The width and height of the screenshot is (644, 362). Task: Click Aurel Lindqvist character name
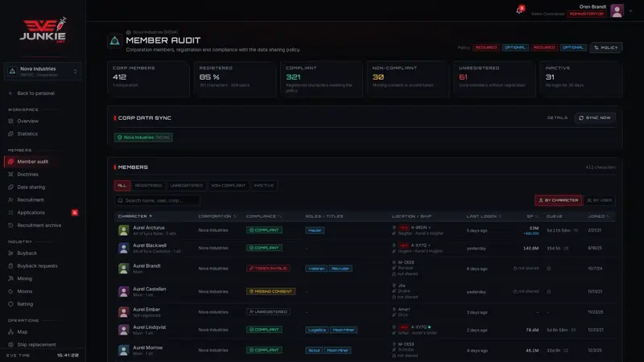pos(150,327)
